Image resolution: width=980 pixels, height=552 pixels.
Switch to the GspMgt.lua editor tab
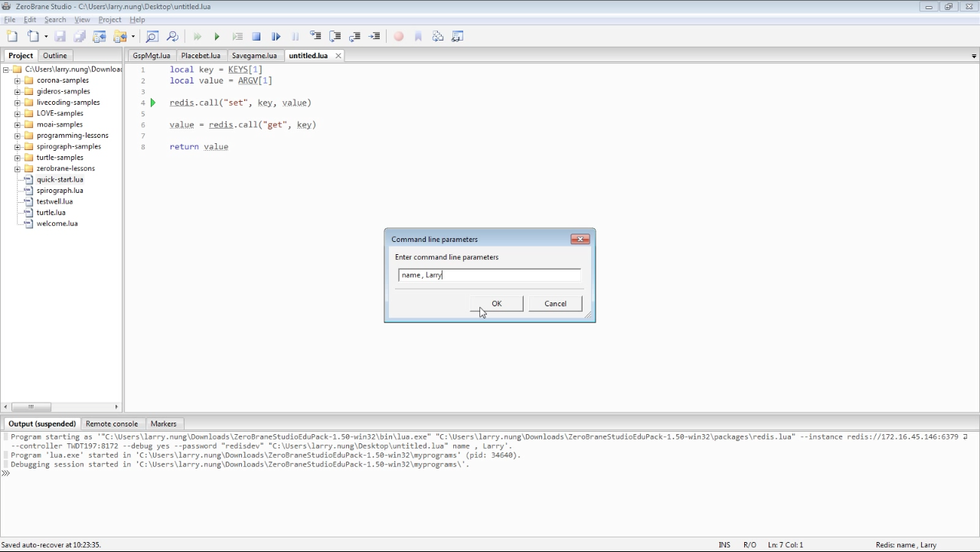pos(152,55)
